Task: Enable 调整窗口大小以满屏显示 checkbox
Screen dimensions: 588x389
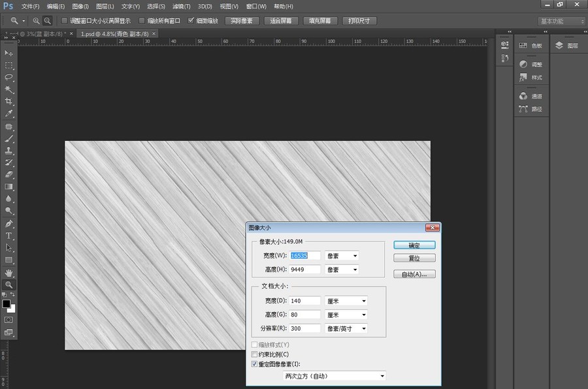Action: click(65, 21)
